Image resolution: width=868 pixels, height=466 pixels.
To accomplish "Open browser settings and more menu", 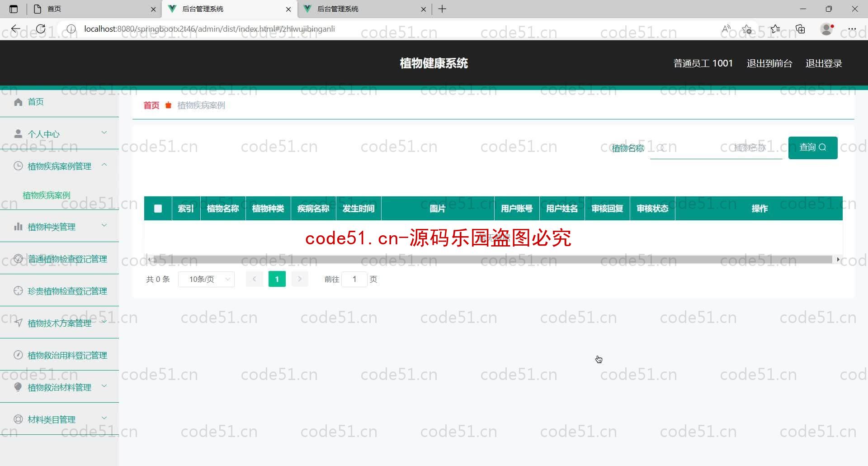I will [x=852, y=29].
